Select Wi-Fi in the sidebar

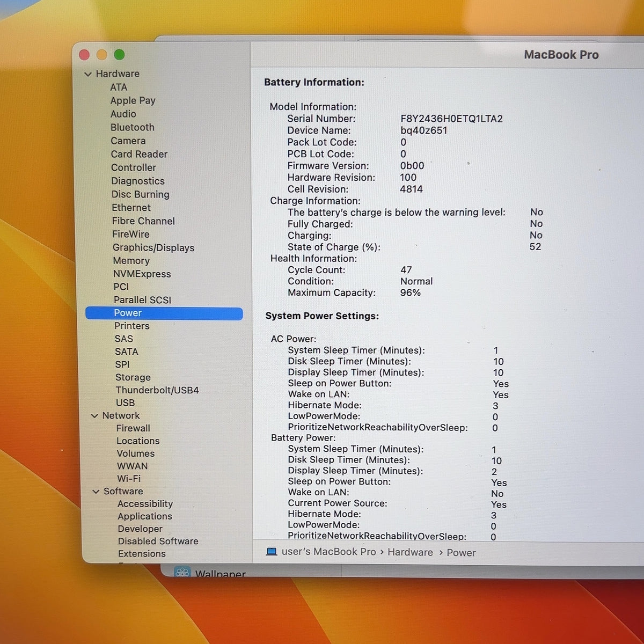[x=129, y=479]
